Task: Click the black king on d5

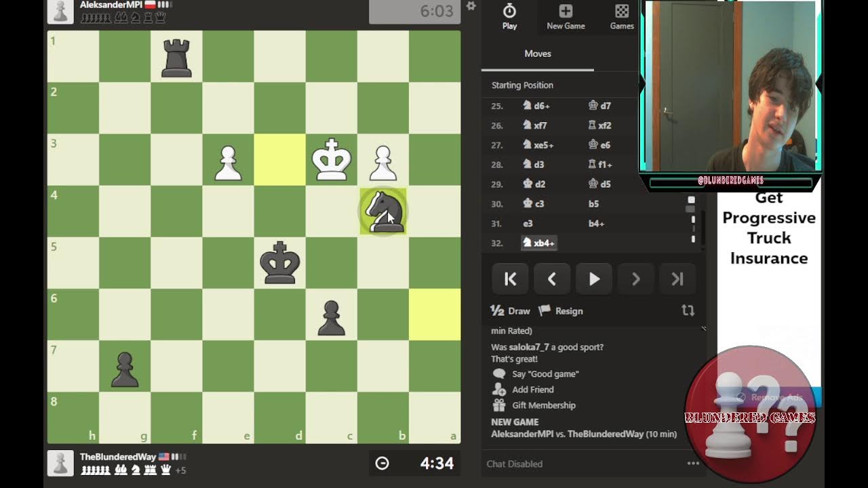Action: (x=280, y=263)
